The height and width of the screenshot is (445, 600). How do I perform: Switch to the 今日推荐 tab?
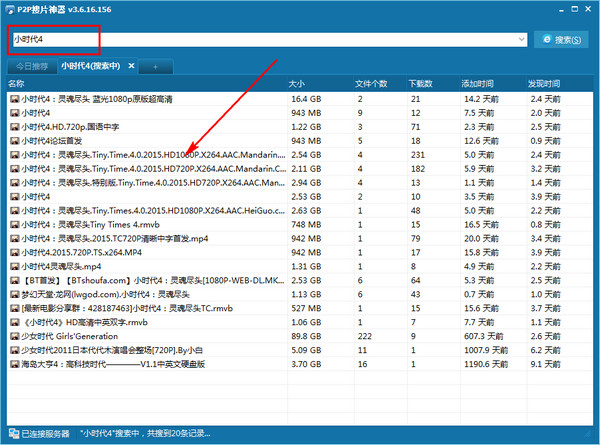27,66
